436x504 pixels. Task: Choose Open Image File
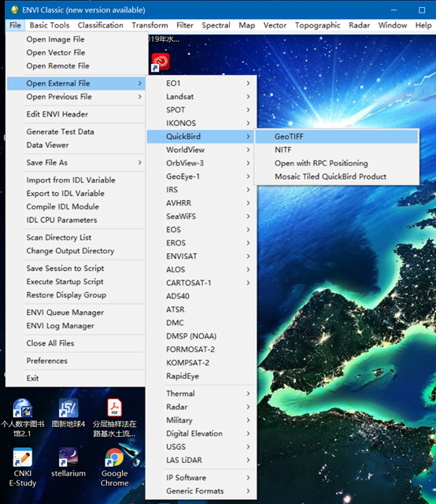click(76, 39)
